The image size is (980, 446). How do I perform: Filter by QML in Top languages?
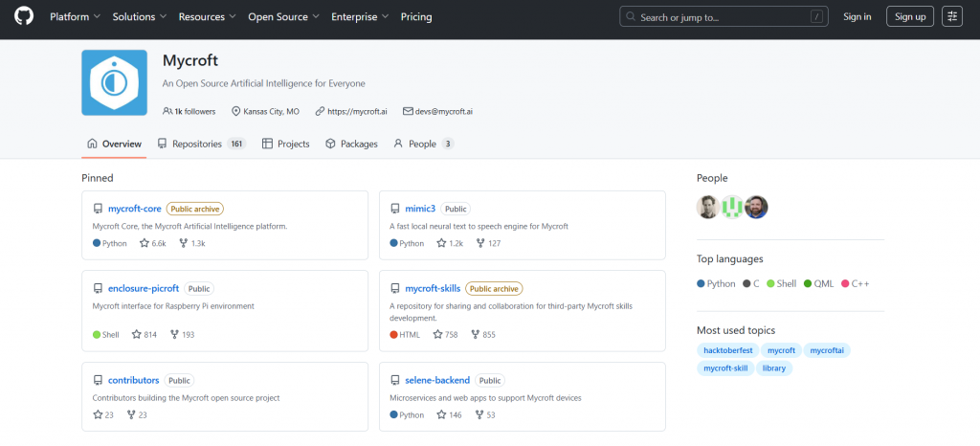point(819,283)
